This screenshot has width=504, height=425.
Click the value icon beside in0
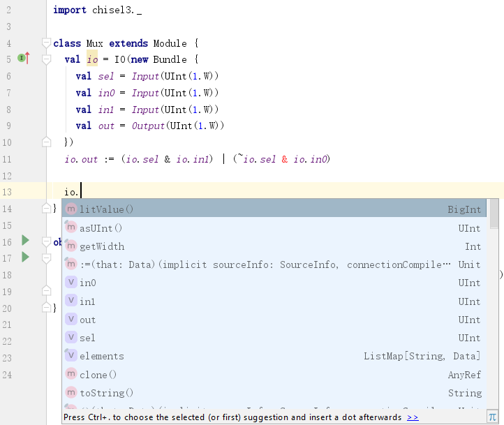coord(71,282)
